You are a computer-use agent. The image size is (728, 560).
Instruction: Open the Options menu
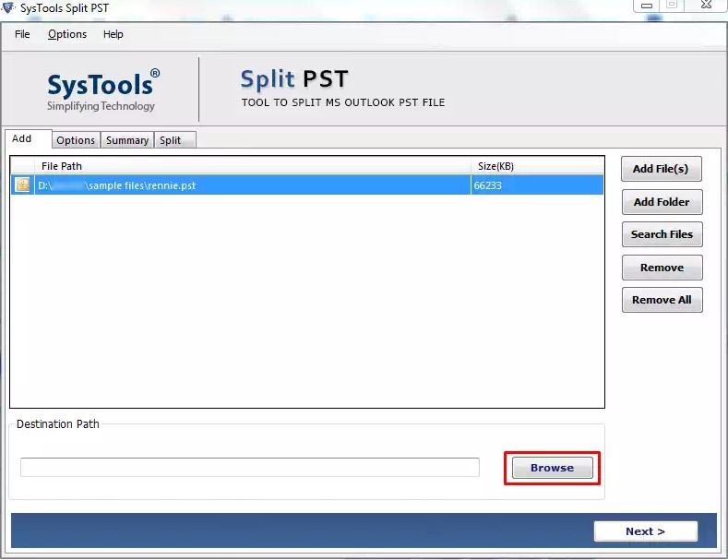tap(67, 34)
